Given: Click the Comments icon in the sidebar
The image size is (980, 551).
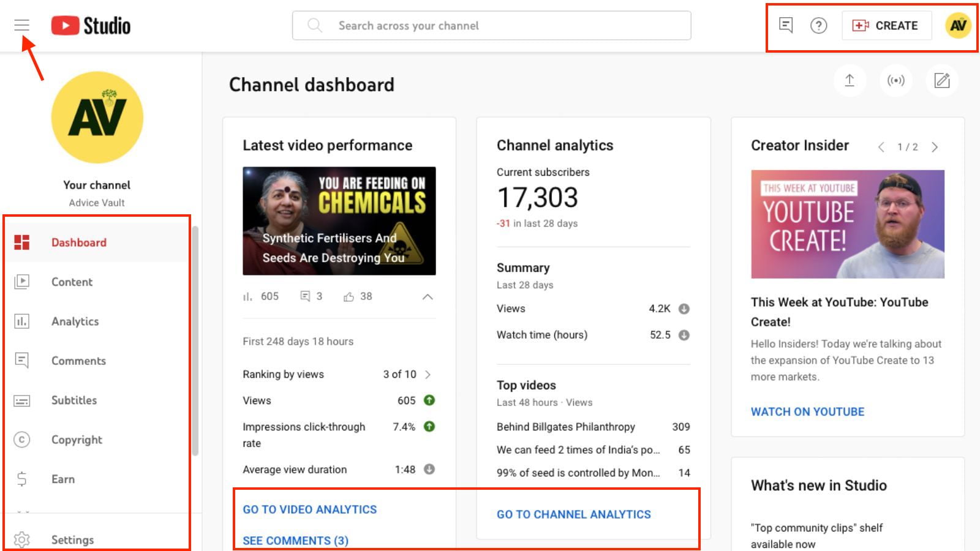Looking at the screenshot, I should click(x=22, y=361).
